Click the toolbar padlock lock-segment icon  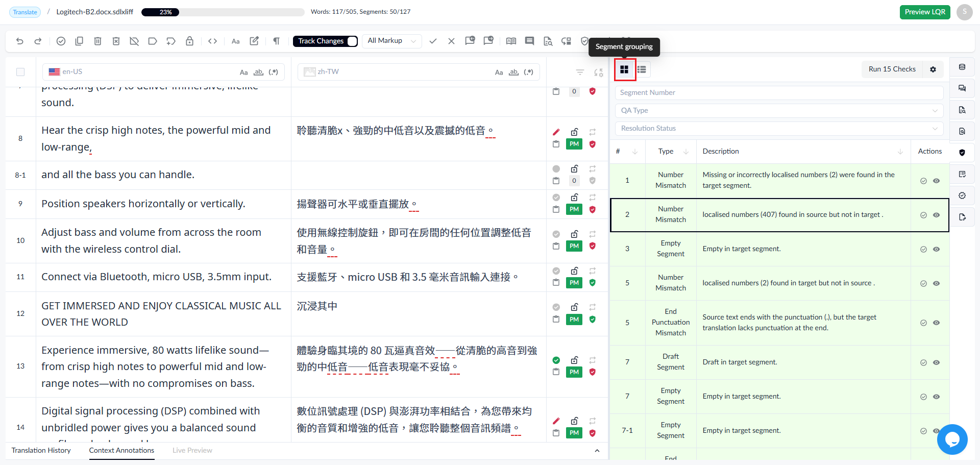coord(189,41)
